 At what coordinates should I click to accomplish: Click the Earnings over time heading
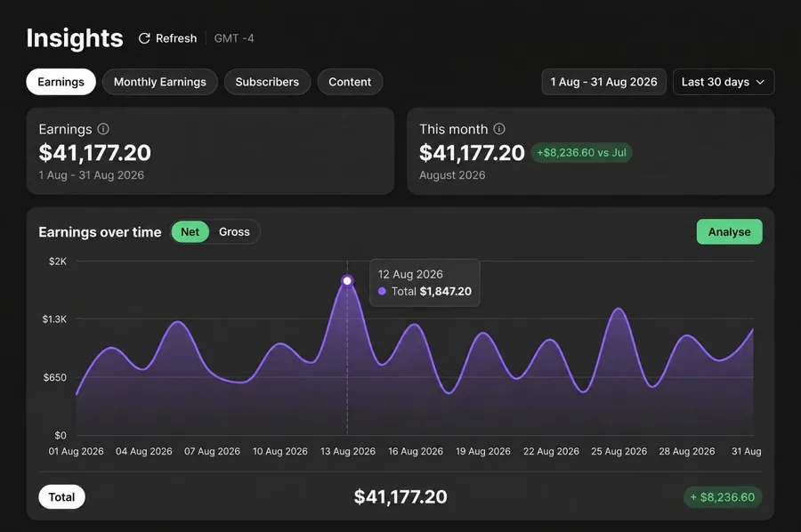click(x=100, y=232)
